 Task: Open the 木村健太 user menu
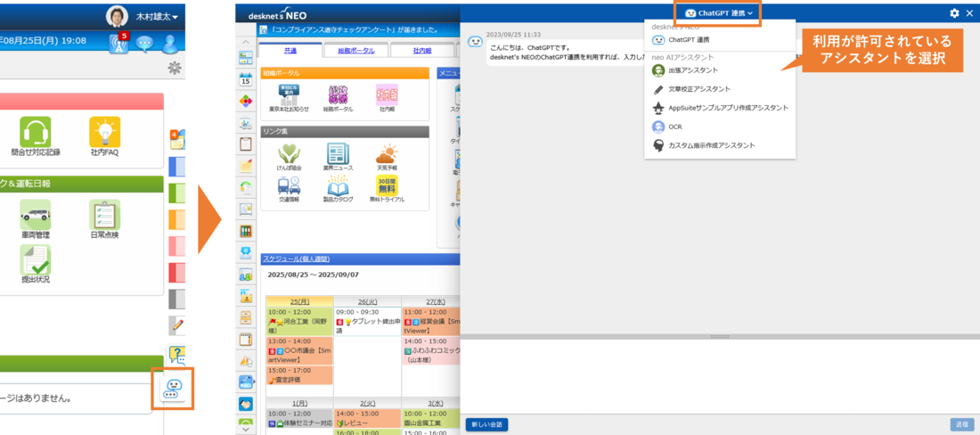coord(143,17)
